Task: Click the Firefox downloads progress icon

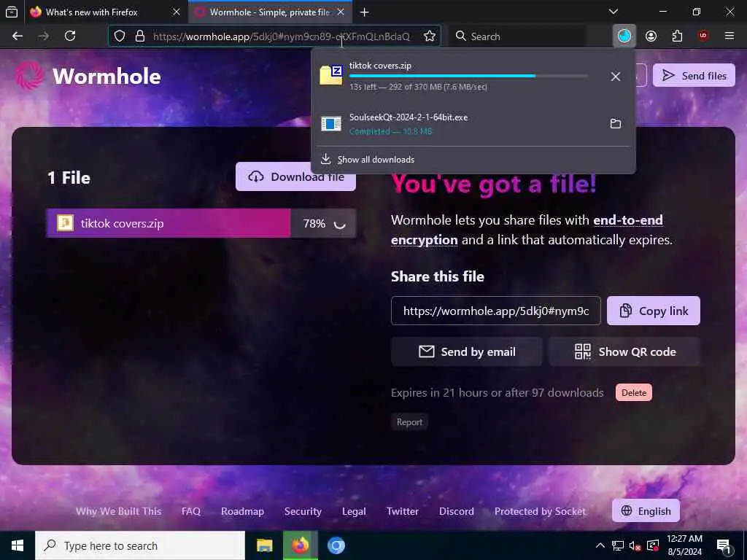Action: coord(624,36)
